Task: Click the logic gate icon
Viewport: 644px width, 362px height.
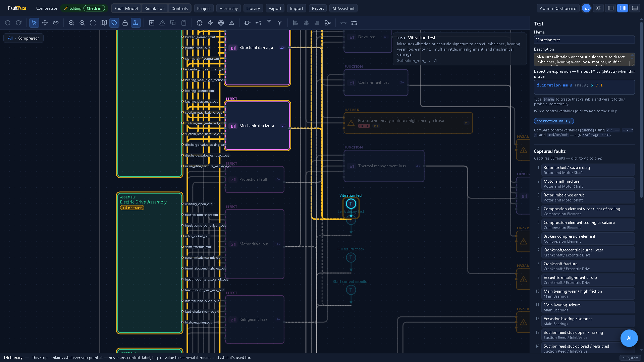Action: pyautogui.click(x=248, y=23)
